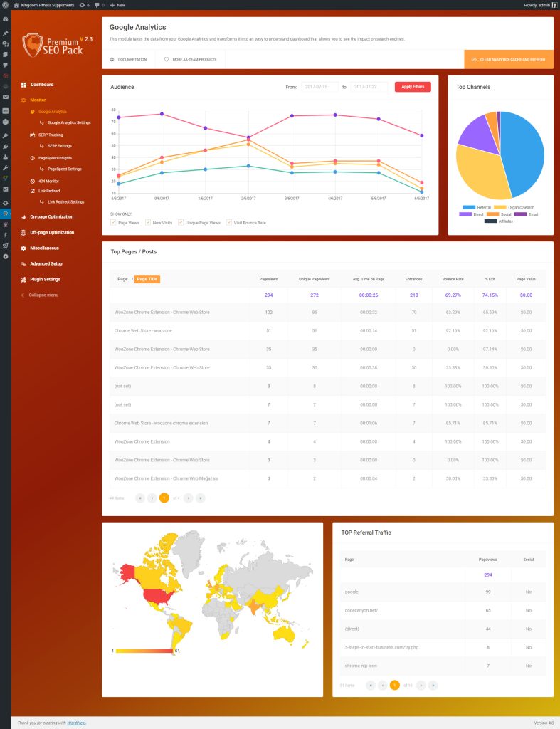Click the Apply Filters button
This screenshot has width=560, height=729.
pos(413,87)
